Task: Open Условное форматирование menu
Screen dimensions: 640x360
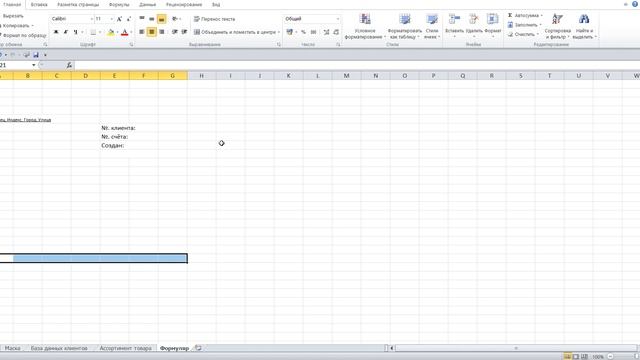Action: (x=365, y=26)
